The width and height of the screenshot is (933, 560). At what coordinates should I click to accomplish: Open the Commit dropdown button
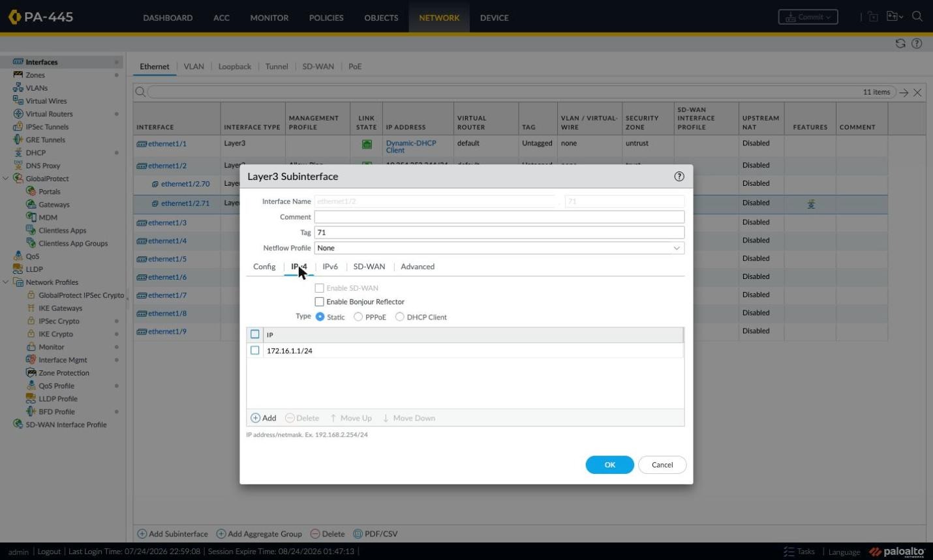point(808,17)
